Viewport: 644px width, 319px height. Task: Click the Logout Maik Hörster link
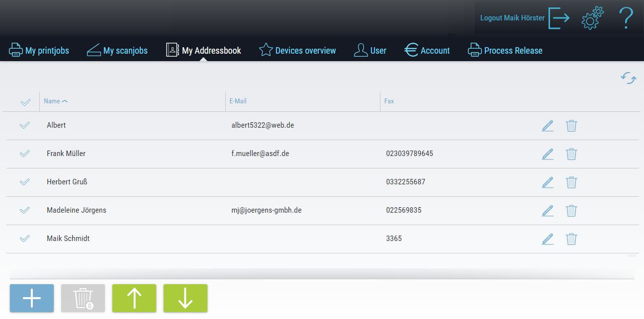(x=512, y=18)
